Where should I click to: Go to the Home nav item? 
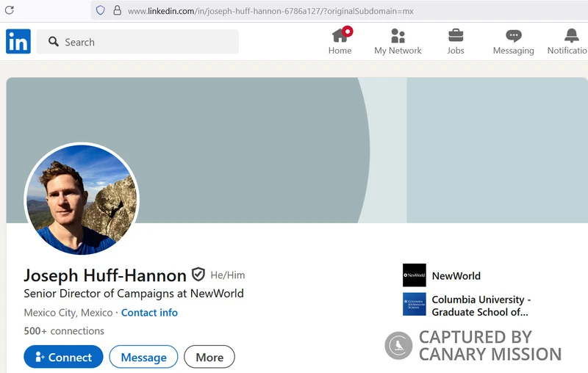[x=340, y=41]
